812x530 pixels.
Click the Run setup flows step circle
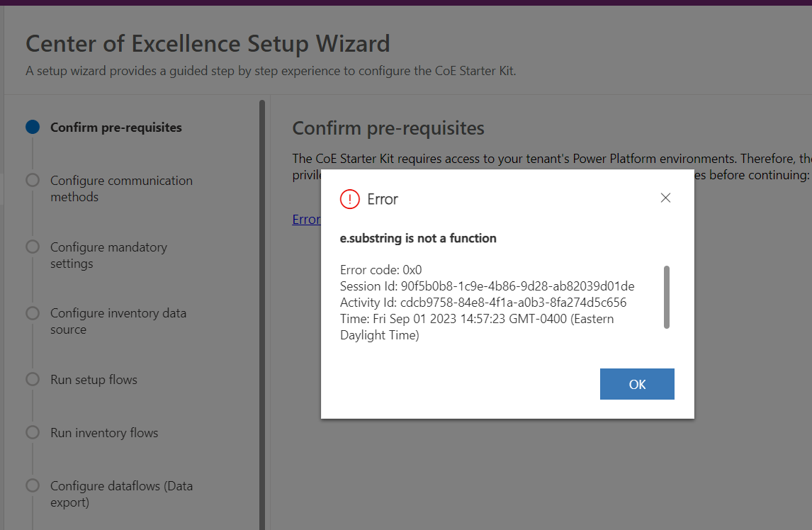31,380
